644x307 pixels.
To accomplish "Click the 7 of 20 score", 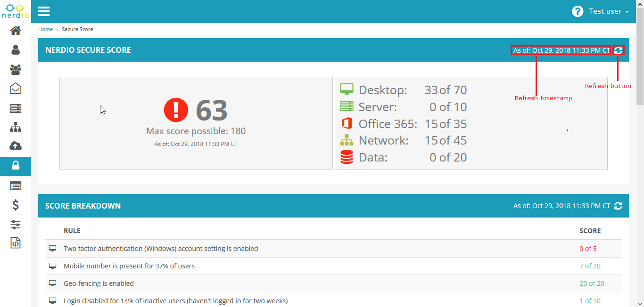I will [590, 266].
